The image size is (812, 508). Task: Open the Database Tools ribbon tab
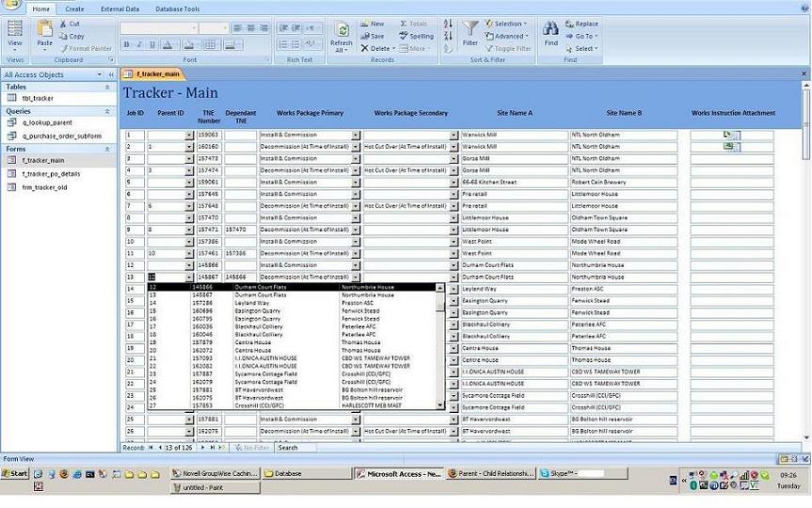[x=177, y=8]
